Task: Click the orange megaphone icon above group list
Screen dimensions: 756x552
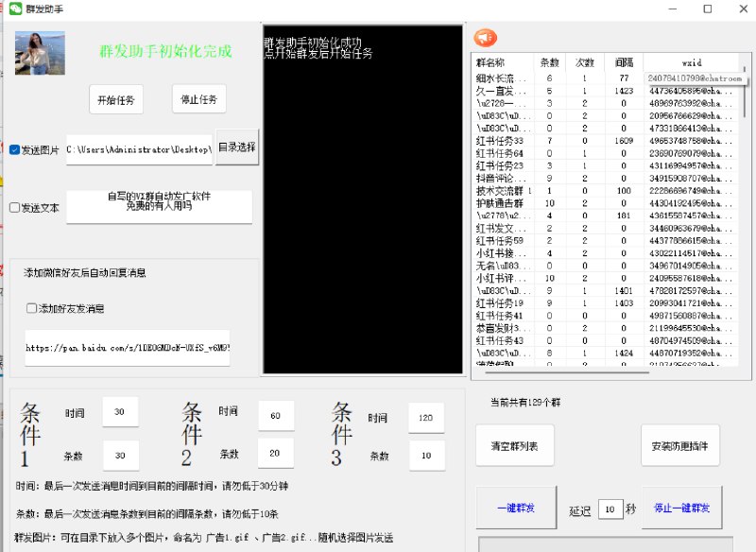Action: click(487, 36)
